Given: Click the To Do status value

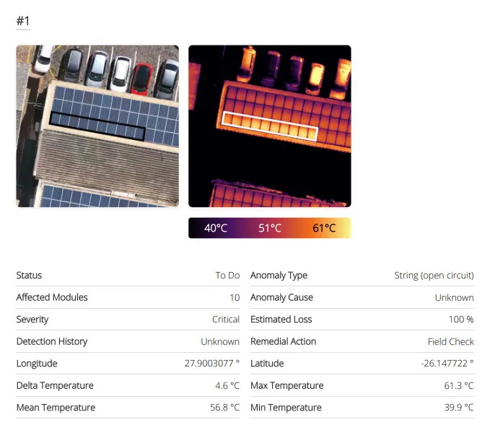Looking at the screenshot, I should (227, 276).
